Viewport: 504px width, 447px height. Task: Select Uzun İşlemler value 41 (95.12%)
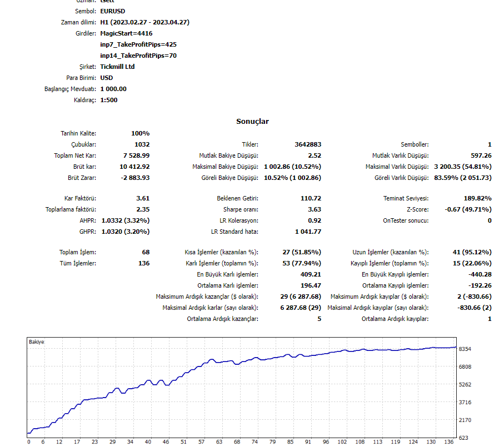point(472,252)
